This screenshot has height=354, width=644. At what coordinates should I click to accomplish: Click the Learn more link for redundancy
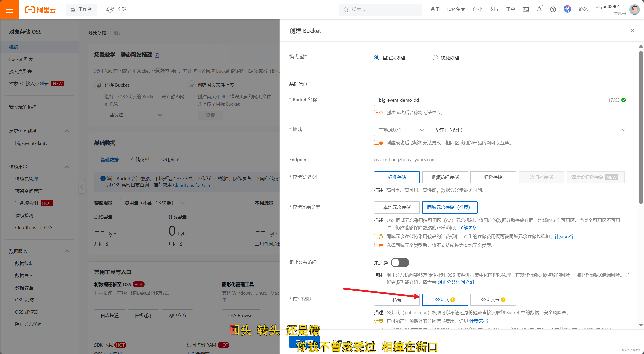coord(468,228)
